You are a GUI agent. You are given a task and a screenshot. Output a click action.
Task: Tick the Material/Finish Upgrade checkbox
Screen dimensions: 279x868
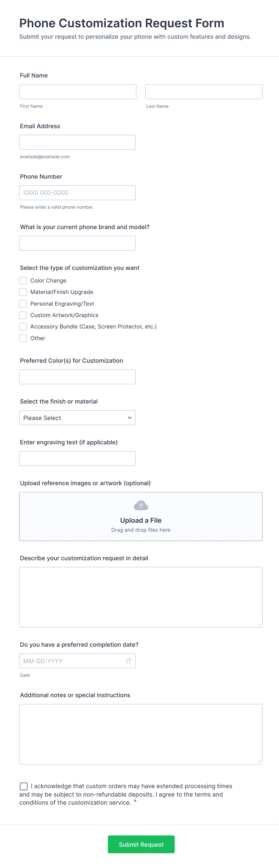tap(23, 292)
